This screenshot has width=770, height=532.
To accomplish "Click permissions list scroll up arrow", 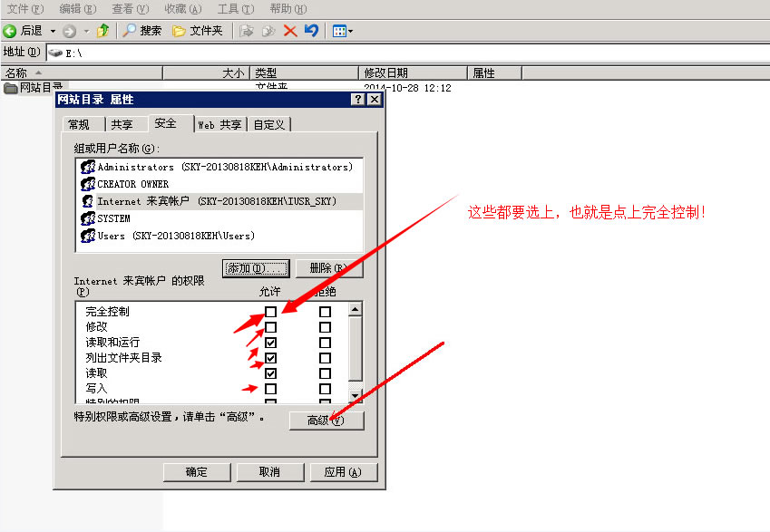I will pyautogui.click(x=355, y=309).
